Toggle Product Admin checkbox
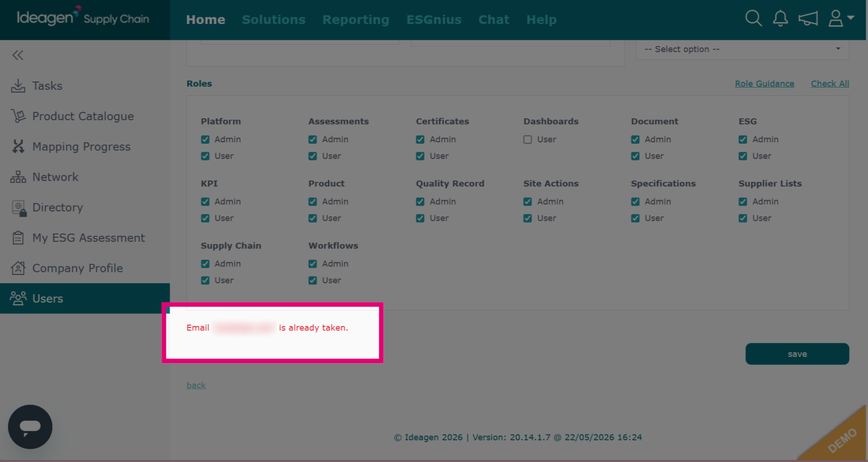This screenshot has height=462, width=868. pyautogui.click(x=313, y=202)
